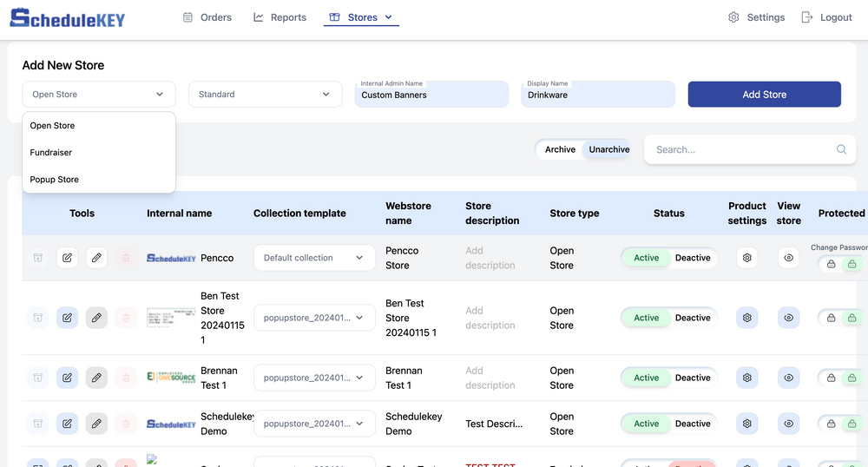Screen dimensions: 868x467
Task: Select Fundraiser from the store type list
Action: click(x=51, y=153)
